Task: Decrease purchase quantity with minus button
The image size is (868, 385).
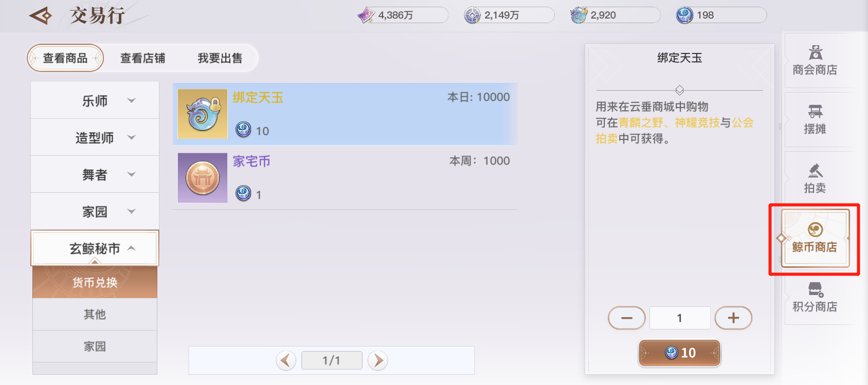Action: (626, 318)
